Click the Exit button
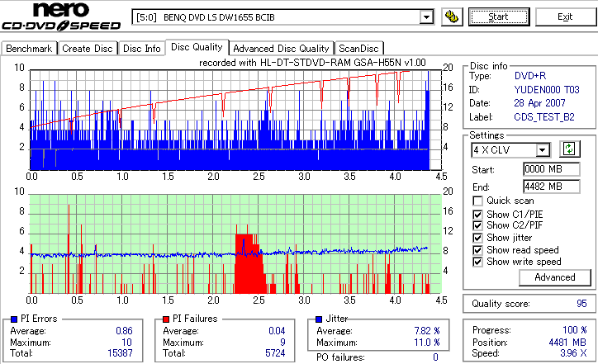This screenshot has height=364, width=598. 565,17
